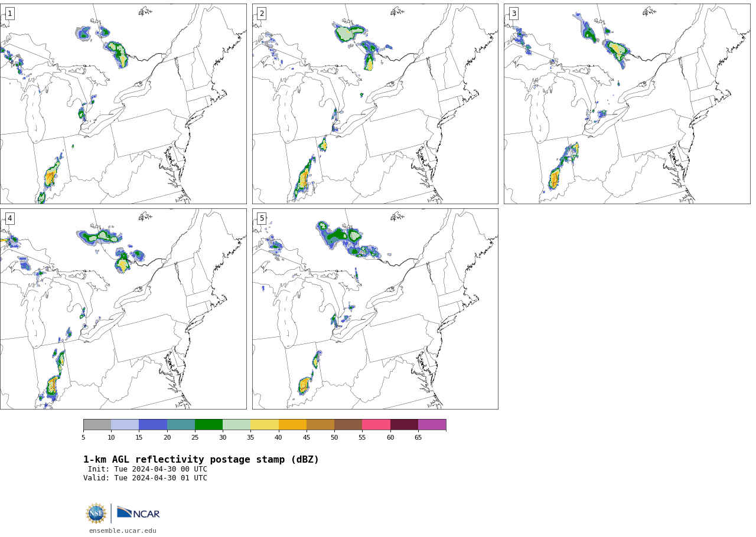Click the NSF logo icon
756x537 pixels.
96,513
